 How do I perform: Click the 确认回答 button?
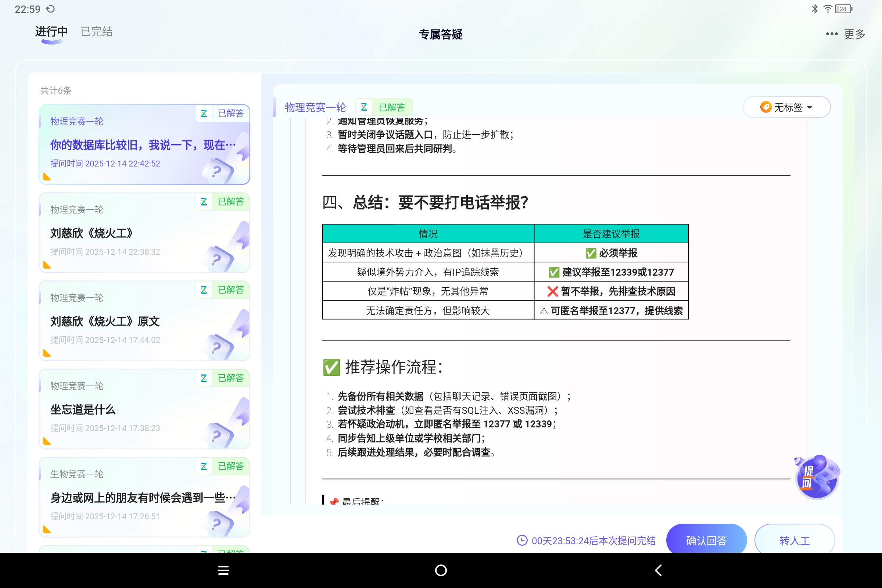(x=706, y=540)
